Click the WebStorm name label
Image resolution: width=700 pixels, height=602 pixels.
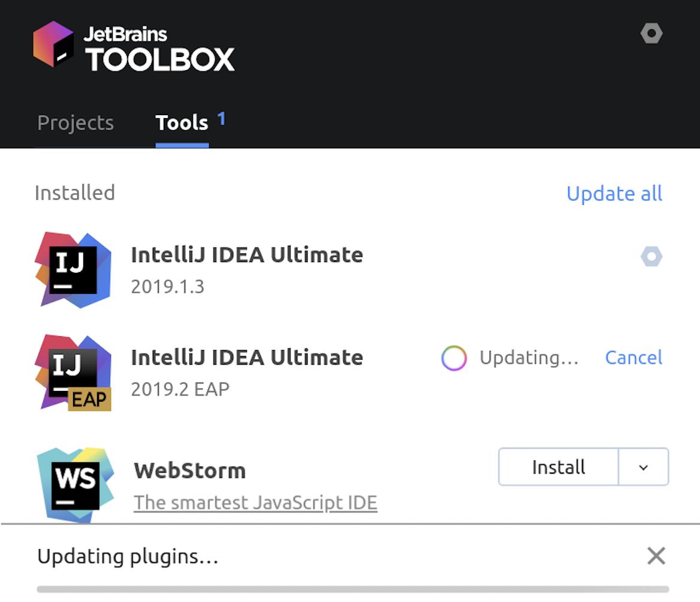pos(190,471)
